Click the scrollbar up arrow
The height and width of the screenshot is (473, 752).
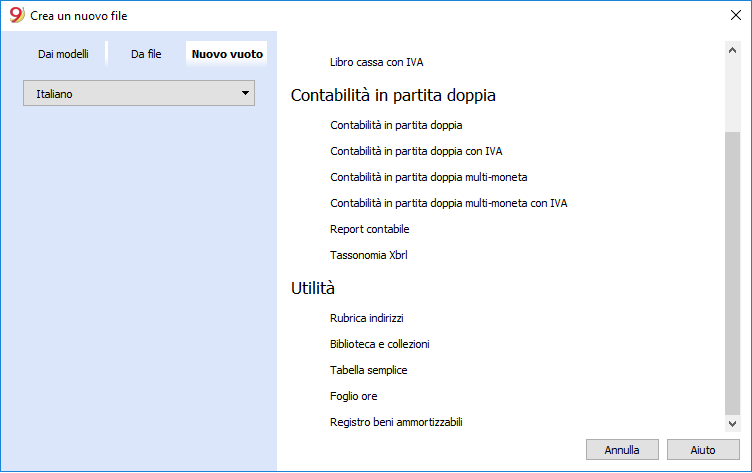click(732, 50)
